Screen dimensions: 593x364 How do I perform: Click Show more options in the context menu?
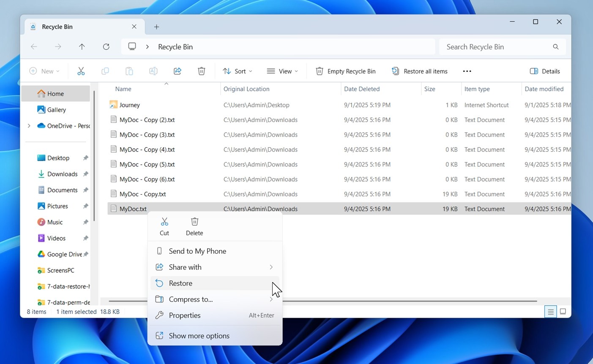199,335
